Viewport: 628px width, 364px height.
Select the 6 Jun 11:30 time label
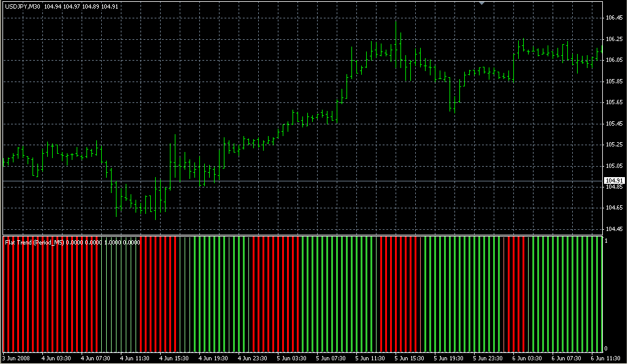605,358
